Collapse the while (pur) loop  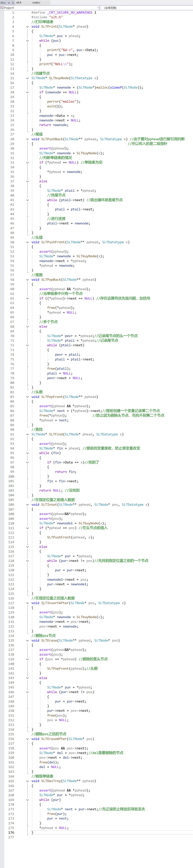(28, 800)
